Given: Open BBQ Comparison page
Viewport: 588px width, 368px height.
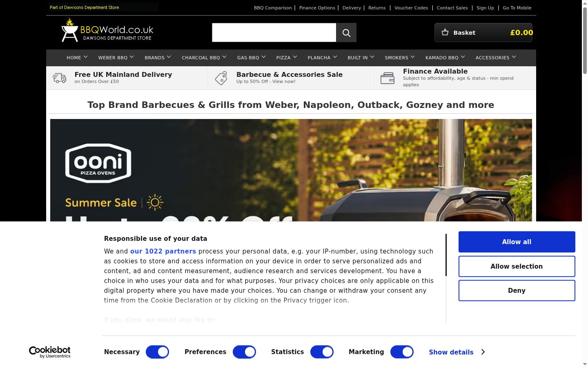Looking at the screenshot, I should coord(273,8).
